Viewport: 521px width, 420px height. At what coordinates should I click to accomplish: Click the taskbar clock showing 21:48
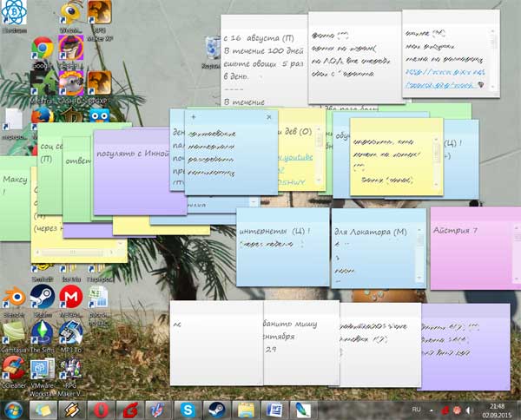(495, 408)
